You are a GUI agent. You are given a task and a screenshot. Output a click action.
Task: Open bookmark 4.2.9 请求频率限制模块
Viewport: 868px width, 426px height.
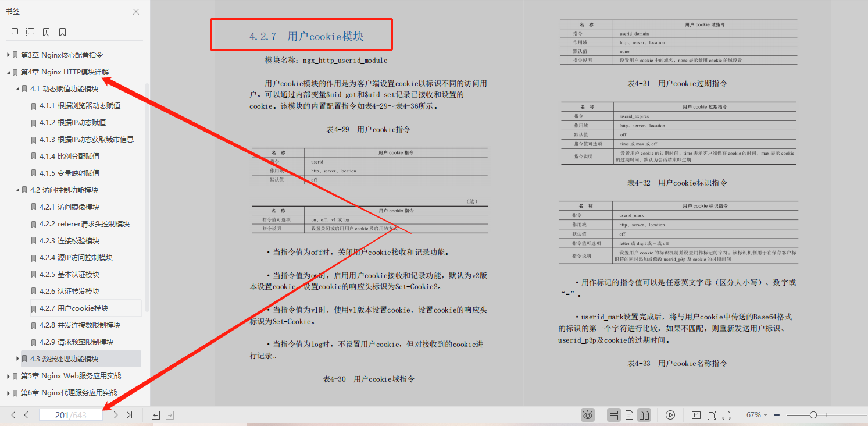pos(76,342)
